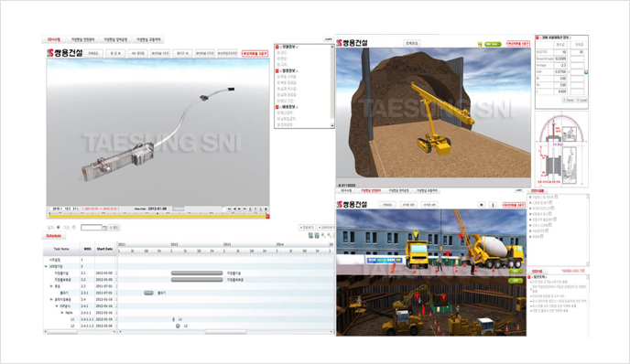The height and width of the screenshot is (364, 630).
Task: Click the second magnifier zoom icon above Gantt
Action: [x=329, y=236]
